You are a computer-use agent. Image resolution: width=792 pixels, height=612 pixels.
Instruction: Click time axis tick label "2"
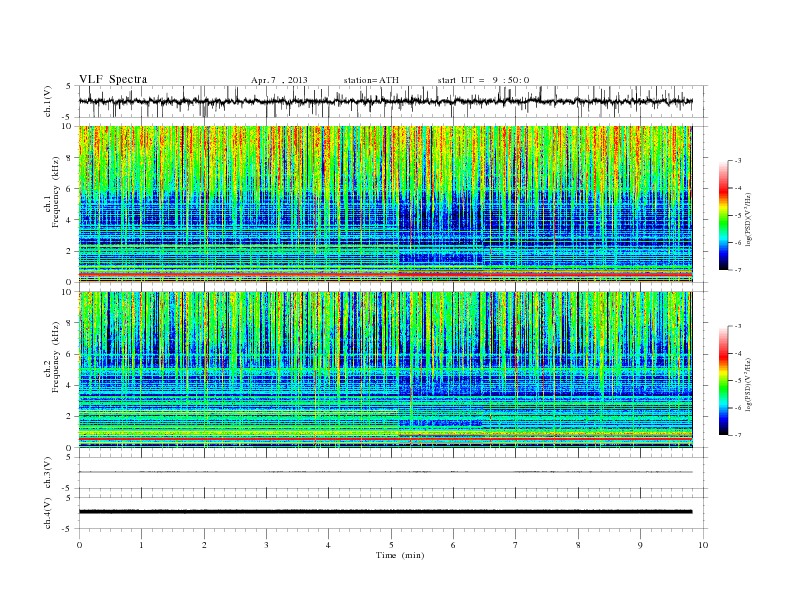[x=204, y=545]
